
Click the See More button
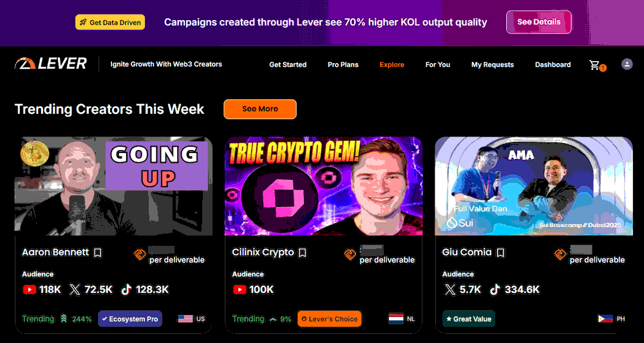pyautogui.click(x=260, y=109)
